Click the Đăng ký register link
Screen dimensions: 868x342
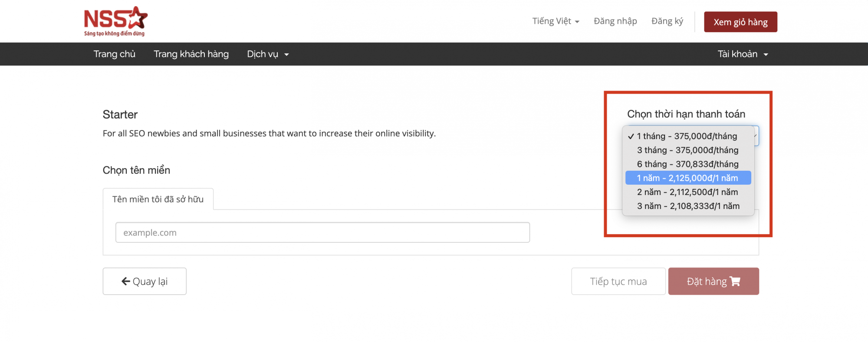pos(667,21)
